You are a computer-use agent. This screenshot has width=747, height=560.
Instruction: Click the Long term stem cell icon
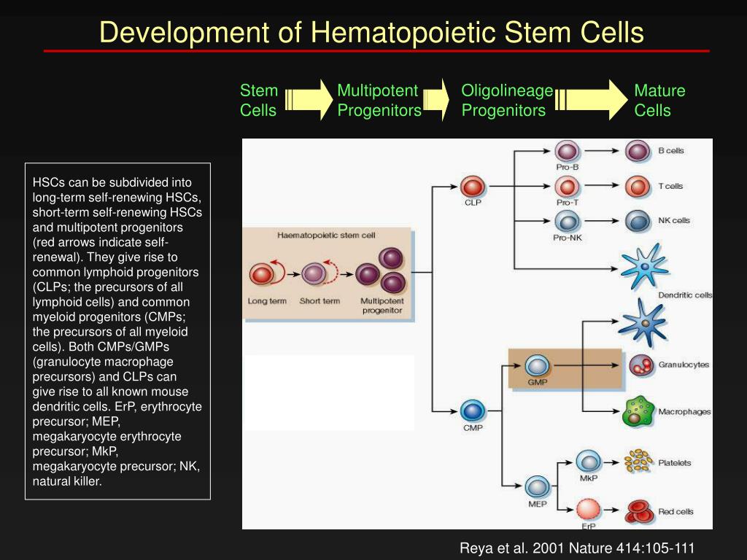(x=262, y=274)
